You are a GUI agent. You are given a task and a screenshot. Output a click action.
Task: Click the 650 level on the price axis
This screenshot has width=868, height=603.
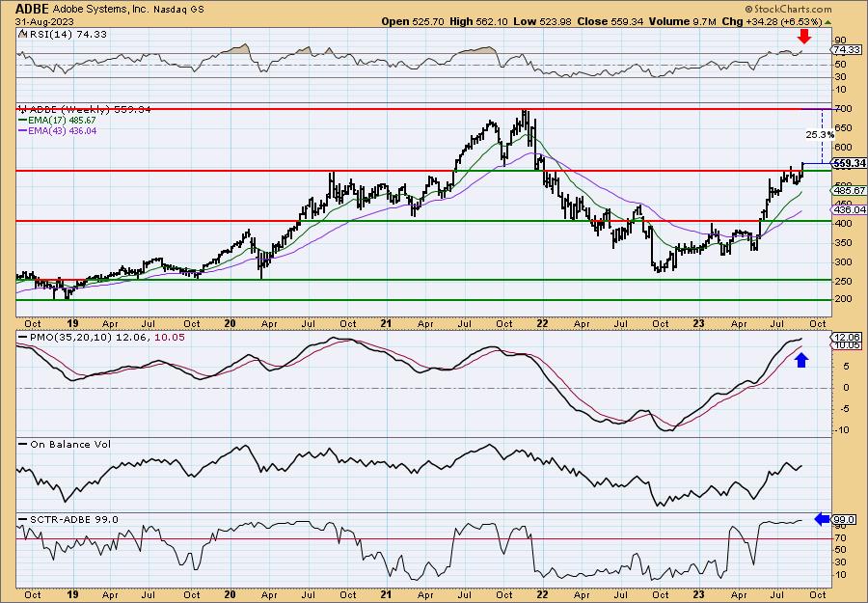click(844, 128)
